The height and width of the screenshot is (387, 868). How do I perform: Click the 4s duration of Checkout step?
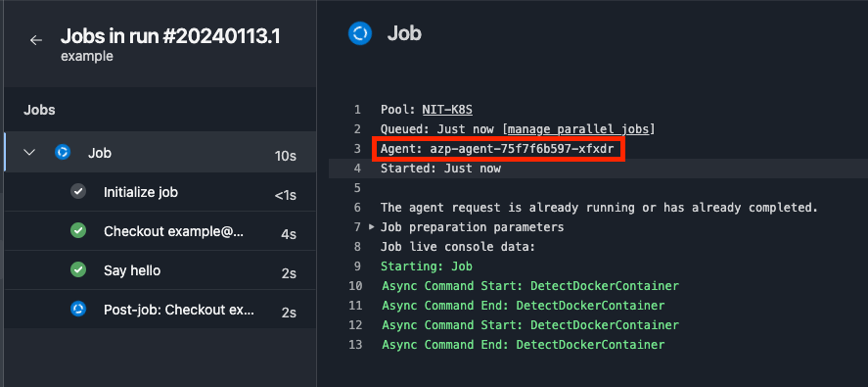click(x=289, y=234)
